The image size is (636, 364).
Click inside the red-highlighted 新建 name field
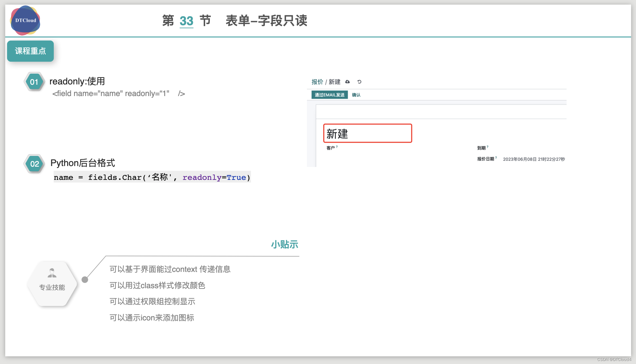click(x=367, y=133)
